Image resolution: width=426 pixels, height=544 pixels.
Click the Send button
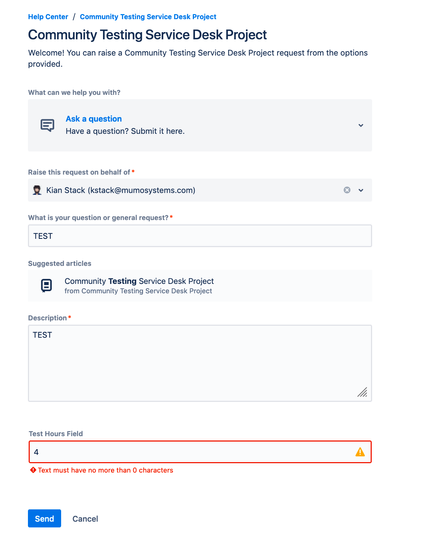click(44, 518)
